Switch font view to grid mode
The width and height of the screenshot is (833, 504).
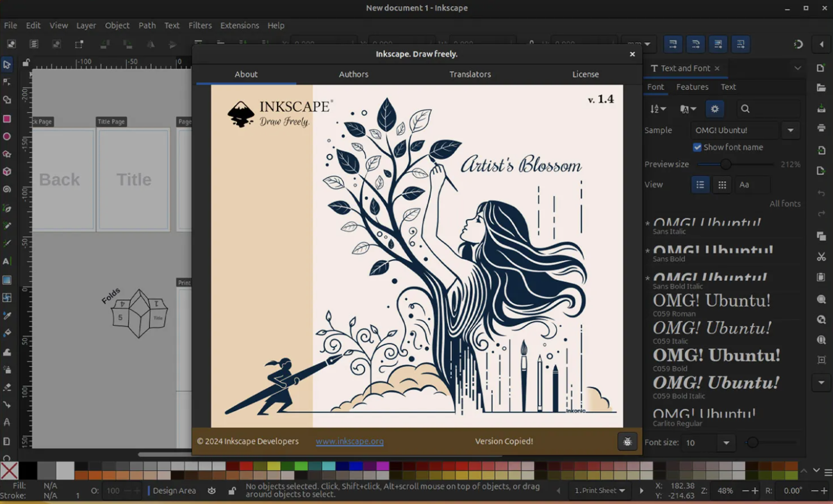722,185
